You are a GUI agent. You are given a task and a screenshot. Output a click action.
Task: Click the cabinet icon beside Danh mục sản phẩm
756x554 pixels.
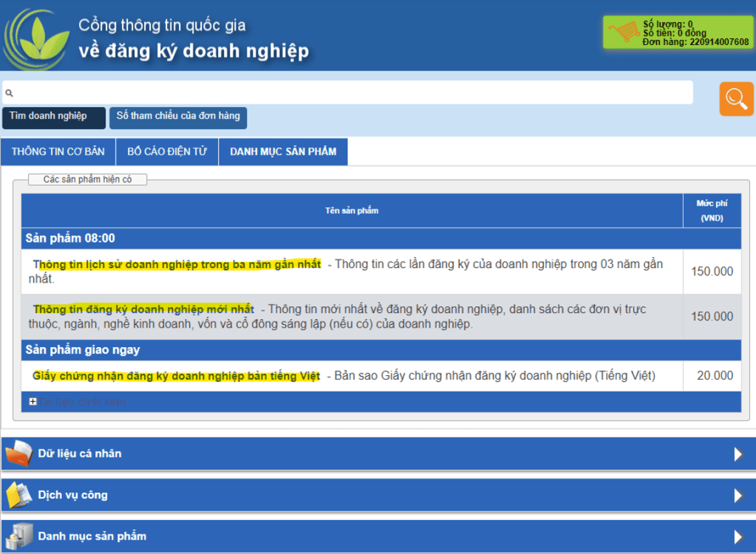point(18,536)
